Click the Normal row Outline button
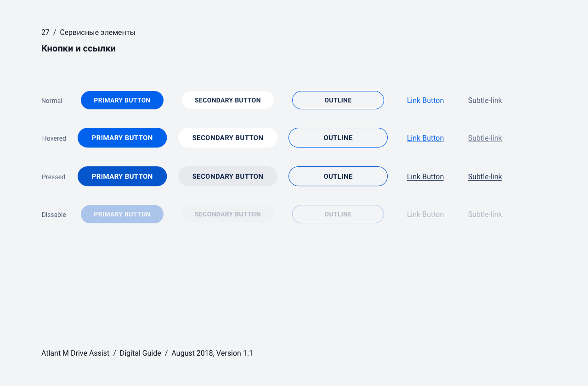The width and height of the screenshot is (588, 386). coord(338,100)
